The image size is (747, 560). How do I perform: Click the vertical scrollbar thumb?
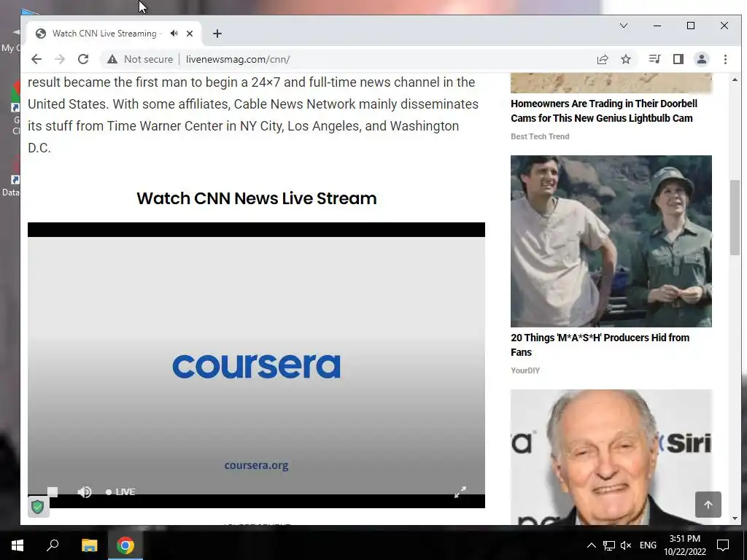coord(735,218)
